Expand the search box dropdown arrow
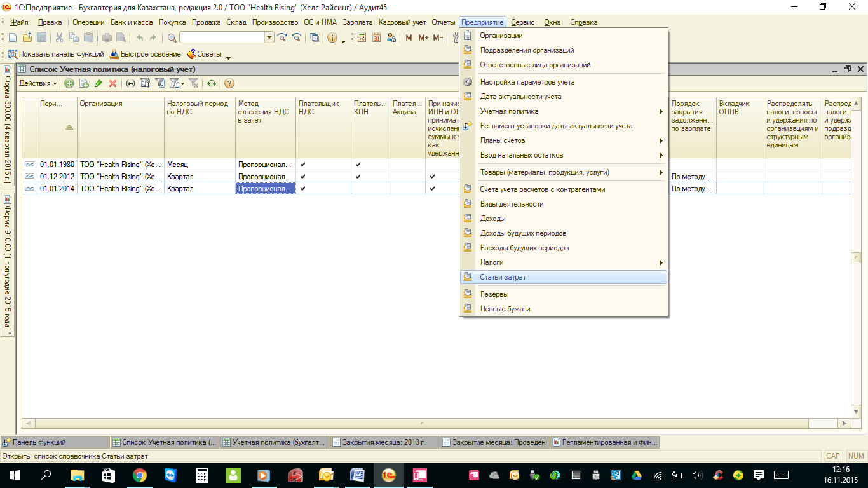The width and height of the screenshot is (868, 488). [270, 37]
